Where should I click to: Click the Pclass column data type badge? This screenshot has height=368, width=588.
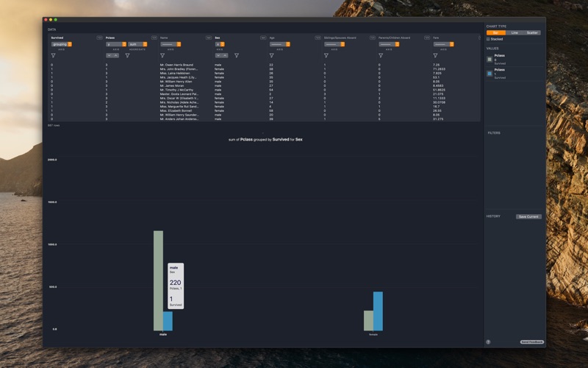pyautogui.click(x=154, y=38)
